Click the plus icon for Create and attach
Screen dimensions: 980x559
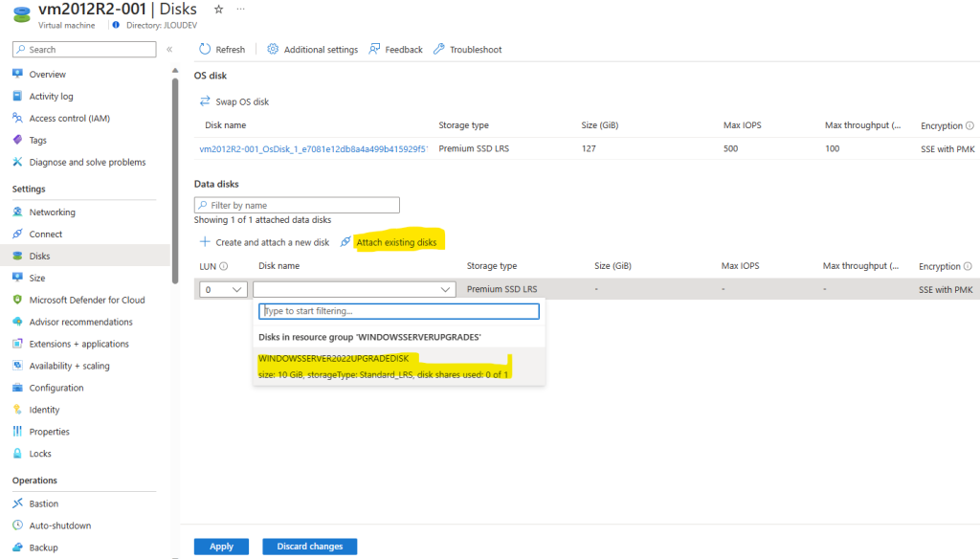[205, 241]
